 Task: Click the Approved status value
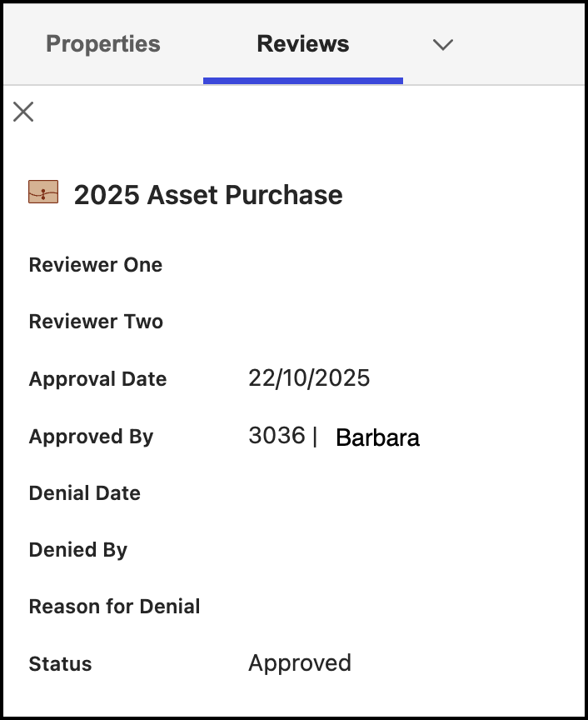pyautogui.click(x=300, y=663)
